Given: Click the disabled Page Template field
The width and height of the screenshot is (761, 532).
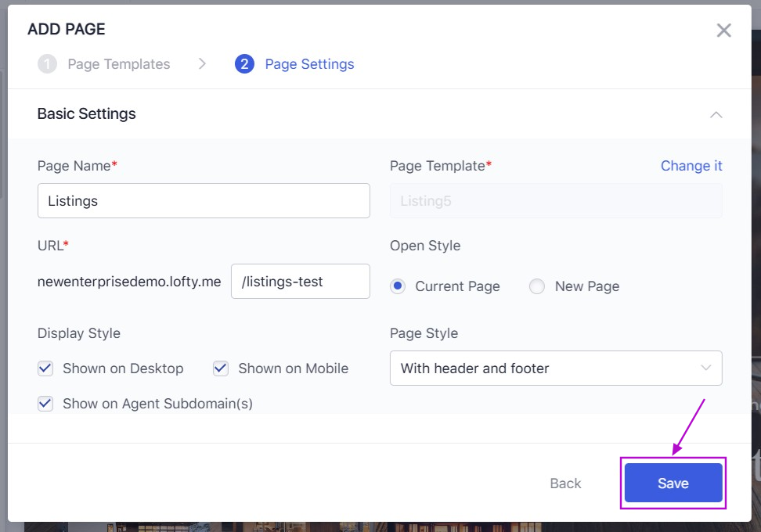Looking at the screenshot, I should pyautogui.click(x=555, y=201).
